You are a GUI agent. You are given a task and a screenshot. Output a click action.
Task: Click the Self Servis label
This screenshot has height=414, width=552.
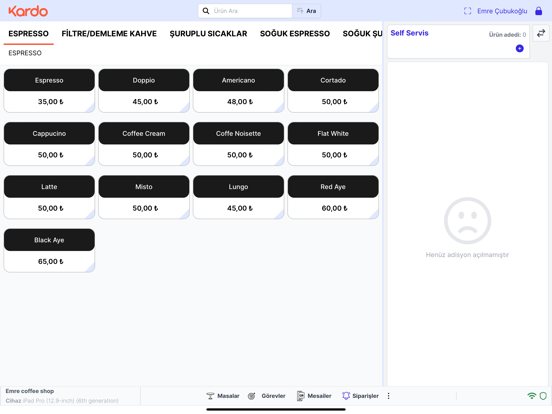coord(409,33)
